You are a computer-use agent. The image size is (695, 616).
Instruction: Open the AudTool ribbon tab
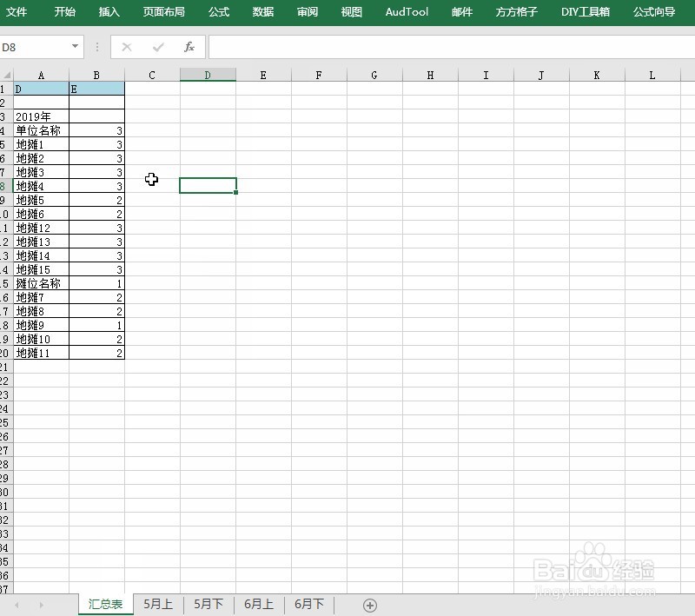pyautogui.click(x=407, y=12)
